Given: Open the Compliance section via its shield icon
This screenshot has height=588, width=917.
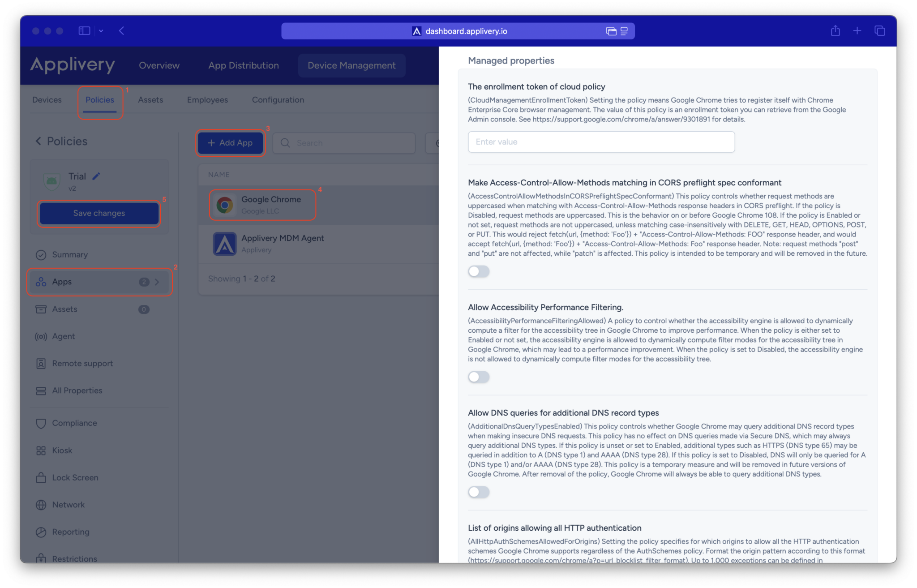Looking at the screenshot, I should coord(41,423).
